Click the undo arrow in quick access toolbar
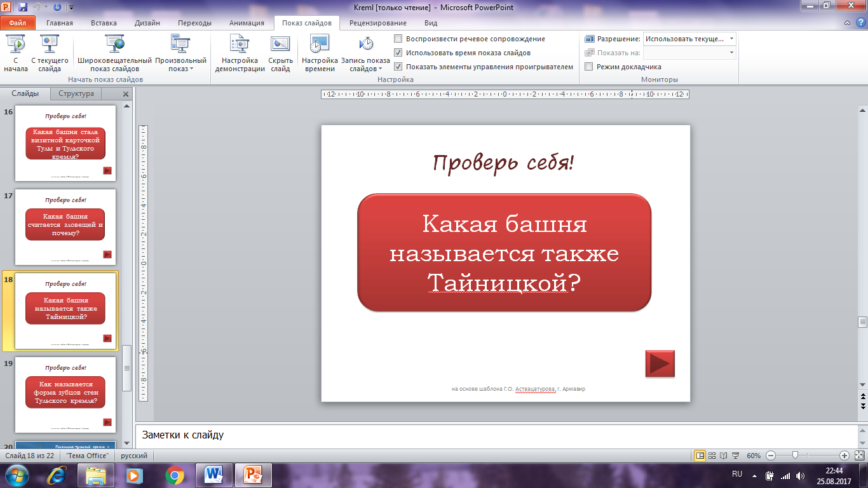The height and width of the screenshot is (488, 868). pos(37,8)
